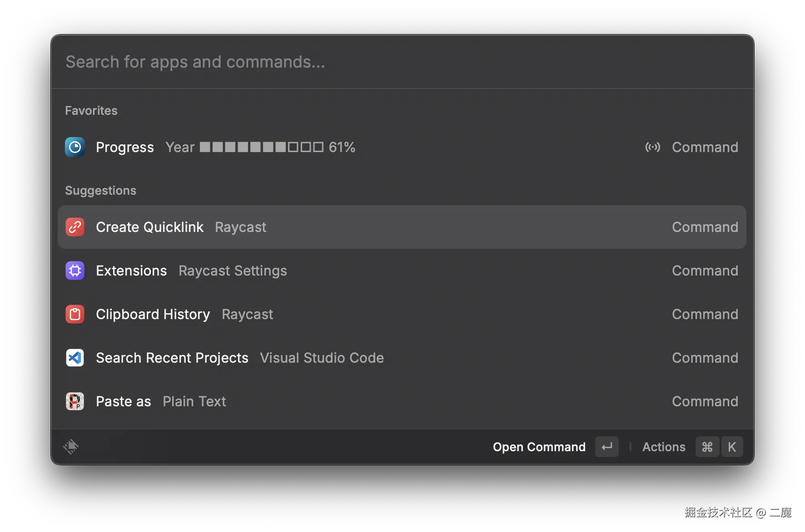Select Search Recent Projects command
The image size is (805, 532).
tap(402, 358)
